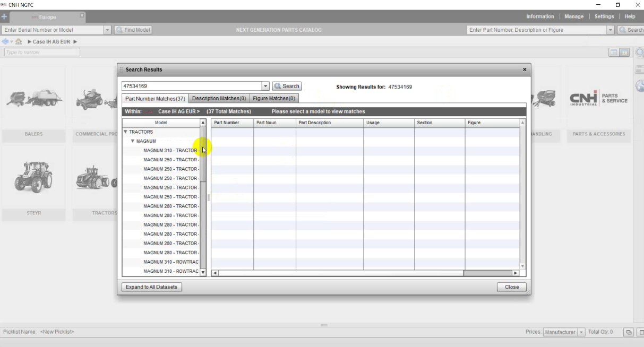This screenshot has width=644, height=347.
Task: Select the Part Number Matches(37) tab
Action: (x=156, y=99)
